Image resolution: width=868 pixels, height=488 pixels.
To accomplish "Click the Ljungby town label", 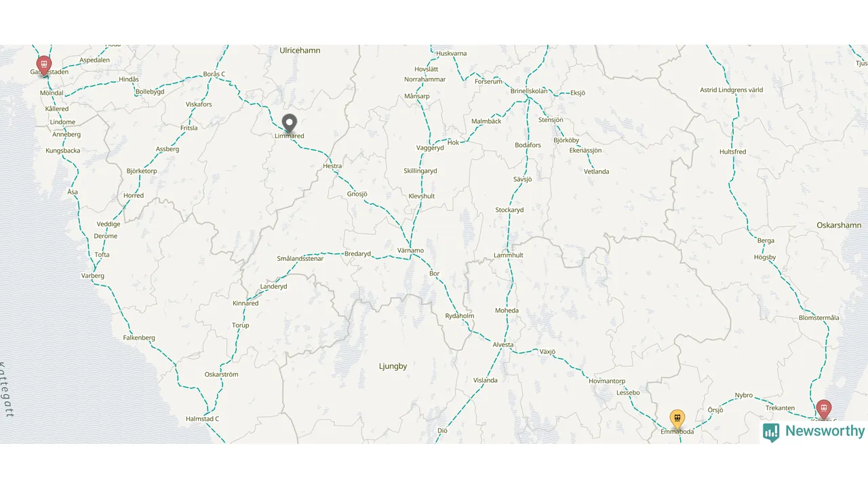I will coord(393,366).
